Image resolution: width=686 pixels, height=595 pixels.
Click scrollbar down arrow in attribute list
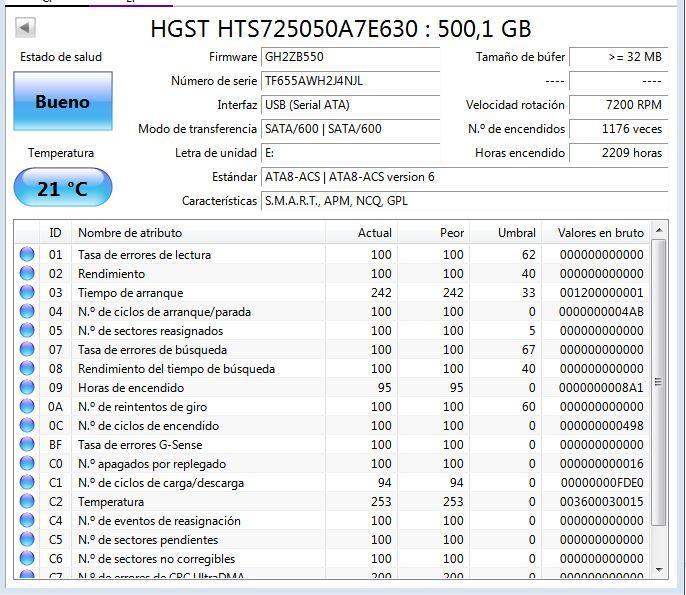tap(659, 570)
